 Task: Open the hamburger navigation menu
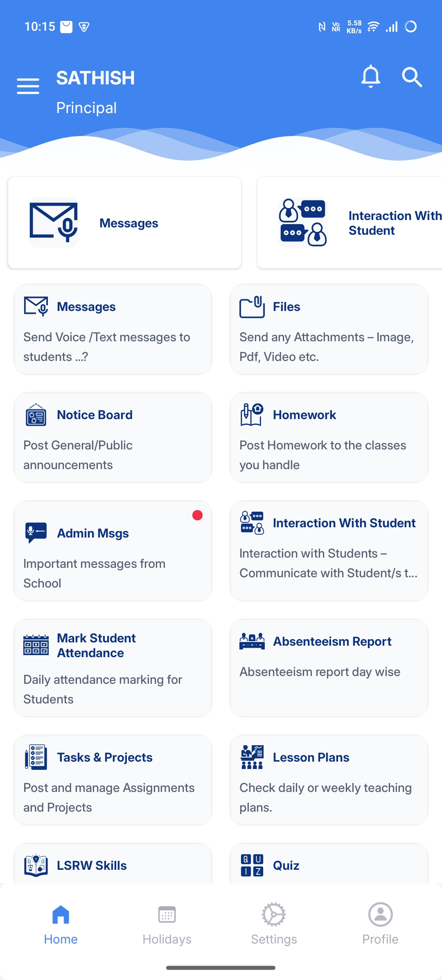(x=28, y=86)
